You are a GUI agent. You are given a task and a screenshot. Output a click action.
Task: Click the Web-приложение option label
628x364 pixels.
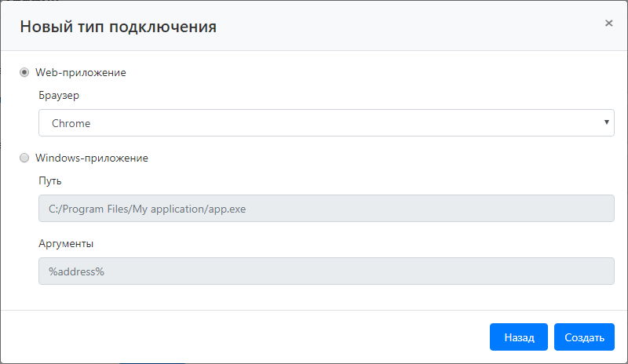pyautogui.click(x=81, y=72)
